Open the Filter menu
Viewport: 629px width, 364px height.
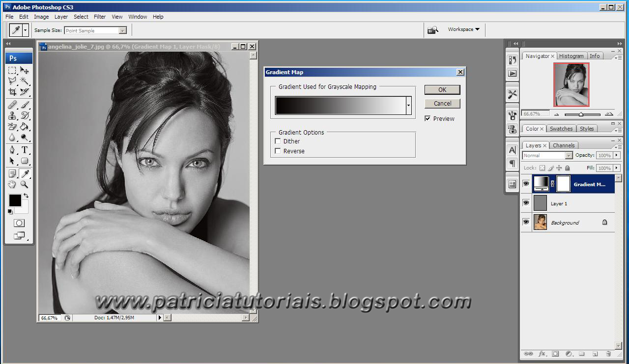(x=100, y=17)
